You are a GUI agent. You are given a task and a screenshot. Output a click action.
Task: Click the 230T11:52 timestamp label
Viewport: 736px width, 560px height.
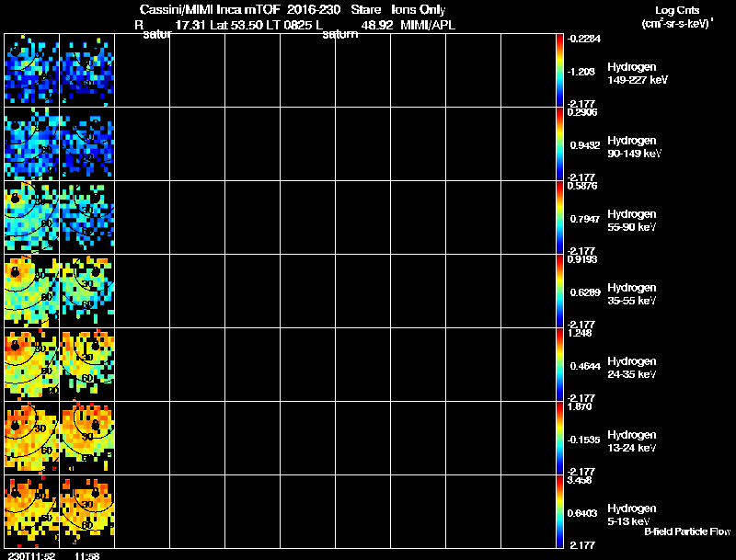[32, 555]
